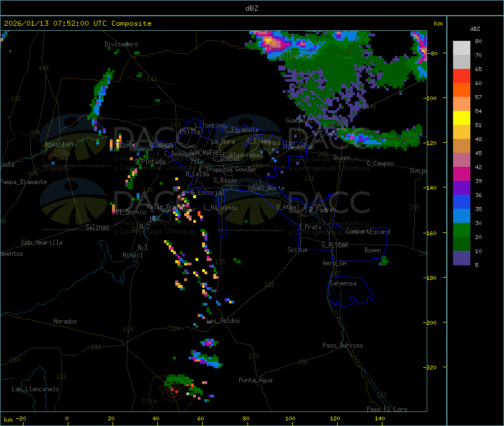
Task: Click the Salinas map label
Action: 97,227
